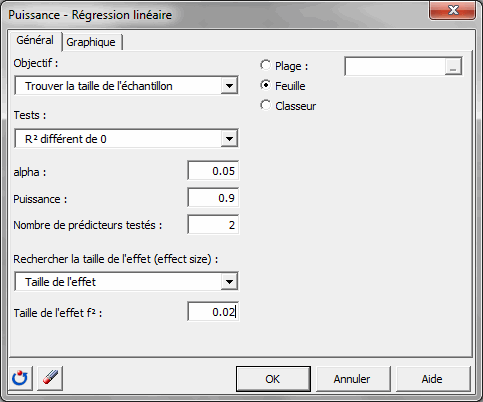Click the eraser clear fields icon

50,378
